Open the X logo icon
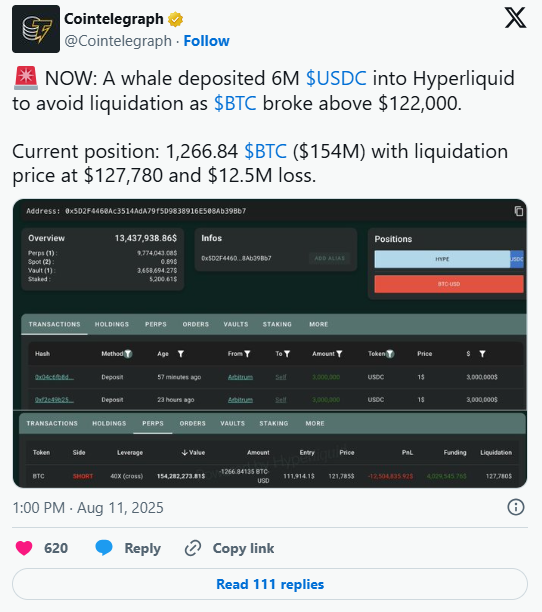Image resolution: width=542 pixels, height=612 pixels. (515, 18)
